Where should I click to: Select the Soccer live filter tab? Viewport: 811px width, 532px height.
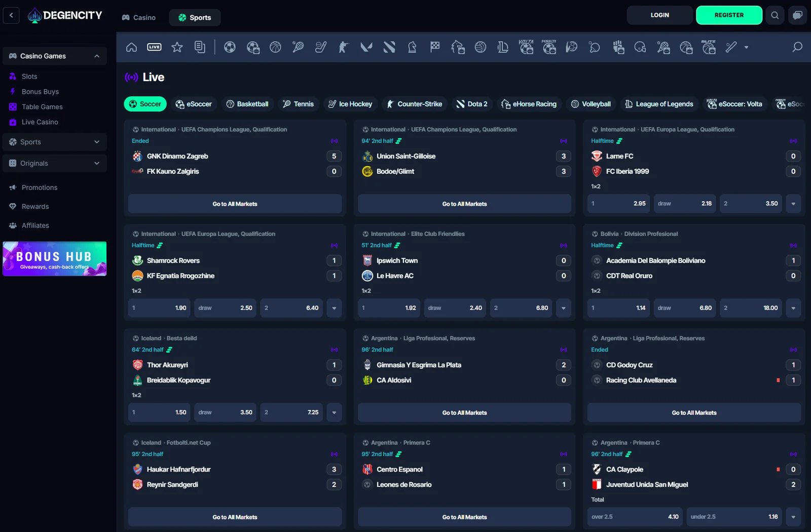145,104
